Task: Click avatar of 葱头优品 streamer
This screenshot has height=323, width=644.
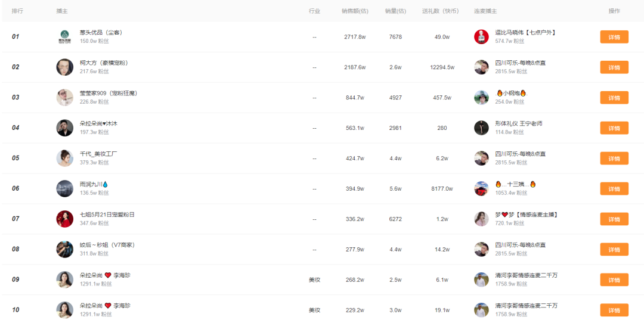Action: 65,37
